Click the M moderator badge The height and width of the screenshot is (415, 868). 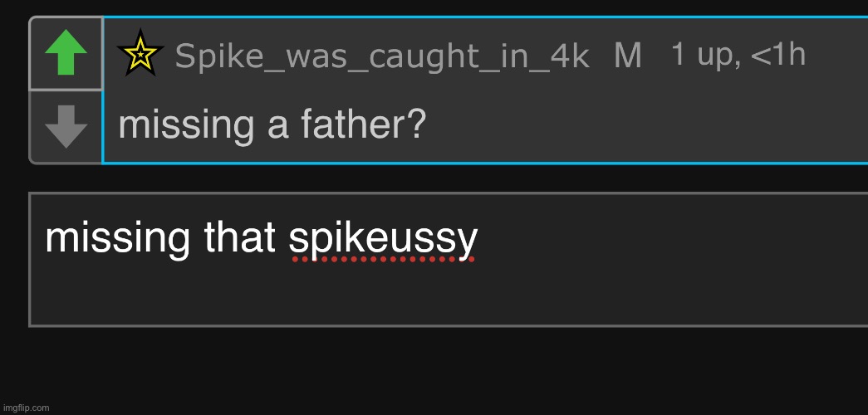click(628, 56)
